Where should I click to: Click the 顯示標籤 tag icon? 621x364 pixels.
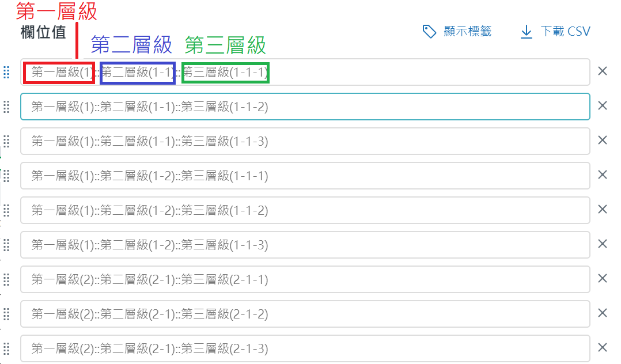[x=429, y=31]
